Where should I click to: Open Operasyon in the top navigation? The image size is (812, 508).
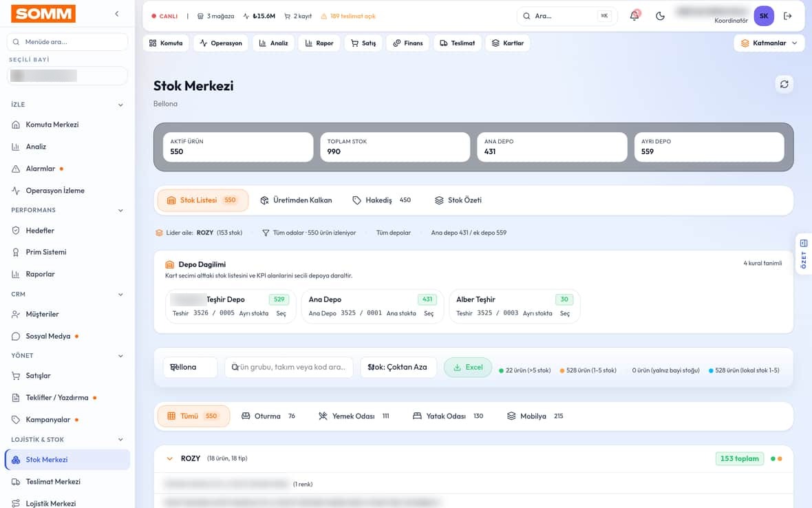pos(221,43)
